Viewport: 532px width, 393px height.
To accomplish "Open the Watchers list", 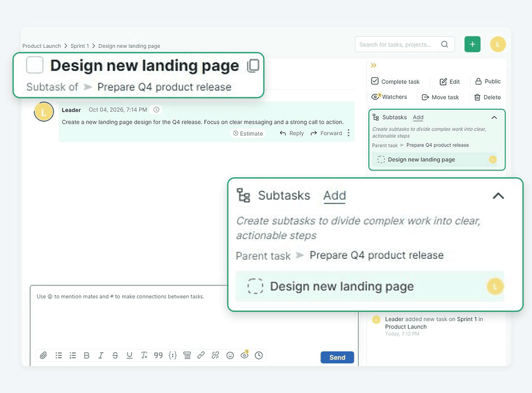I will [389, 97].
